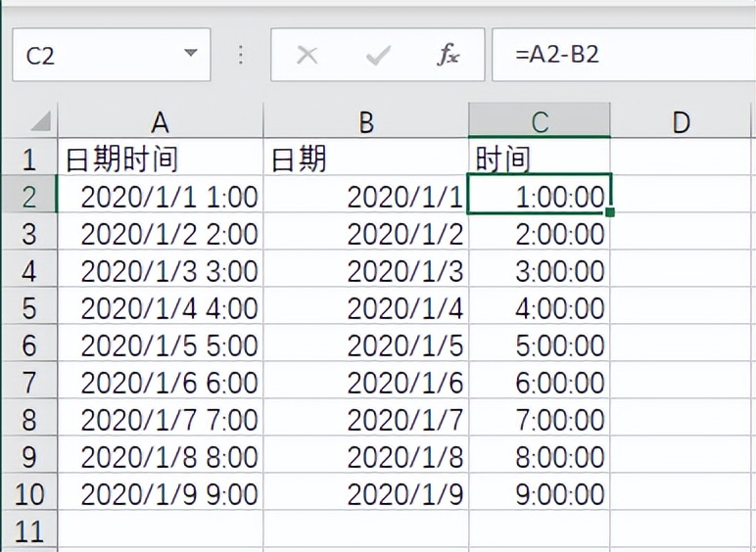Screen dimensions: 756x552
Task: Click the formula bar's three-dot resize handle
Action: pos(241,55)
